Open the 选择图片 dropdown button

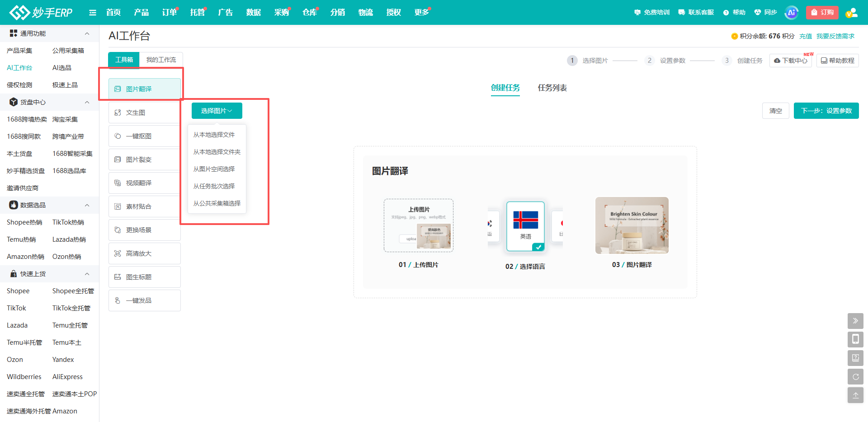tap(217, 111)
